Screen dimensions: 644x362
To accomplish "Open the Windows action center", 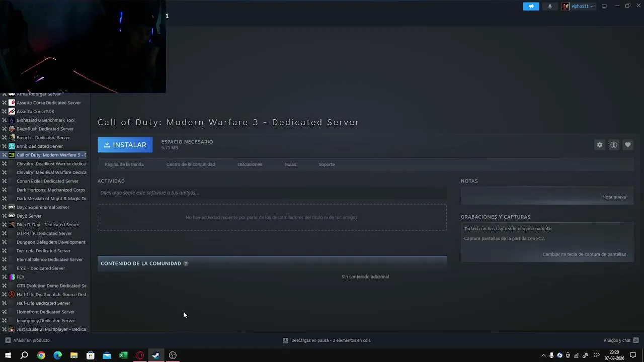I will [633, 355].
